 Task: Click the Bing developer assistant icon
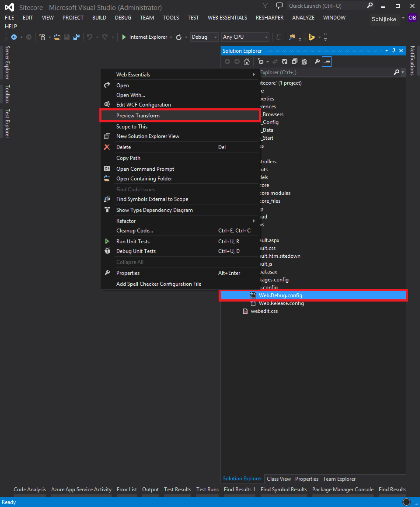(x=312, y=37)
